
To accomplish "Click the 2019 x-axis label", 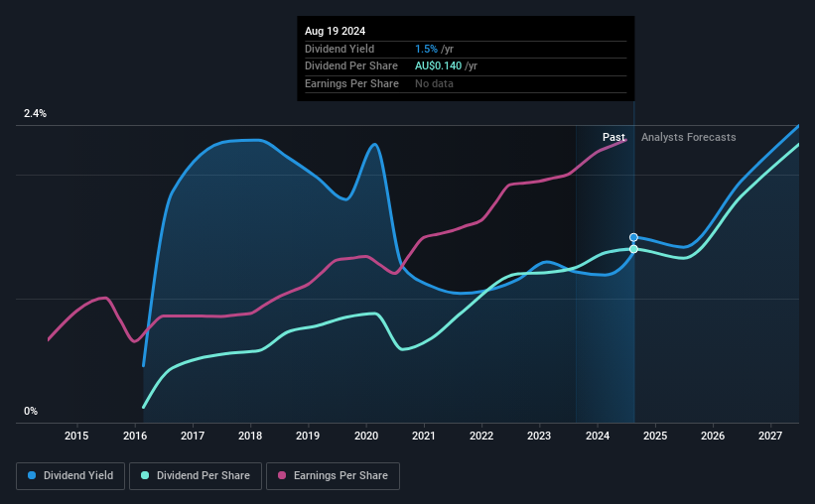I will (308, 436).
